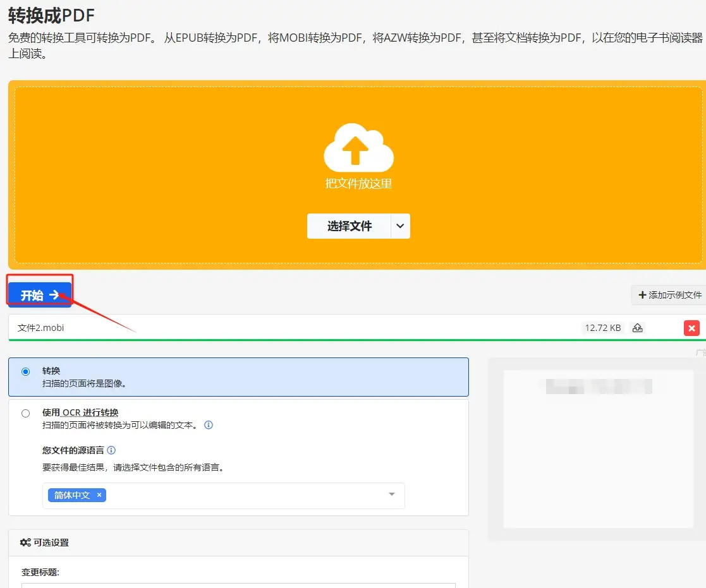Open the dropdown arrow beside 选择文件
The image size is (706, 588).
(x=400, y=226)
